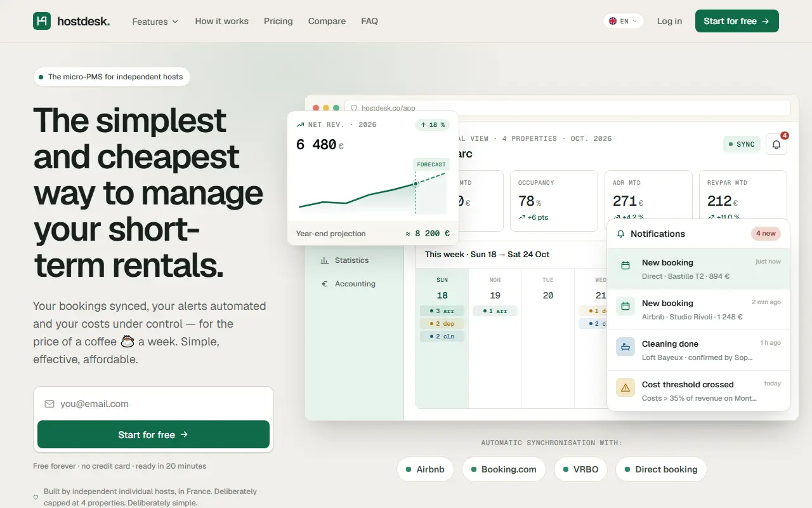
Task: Open the Direct Bastille T2 booking notification
Action: (x=698, y=269)
